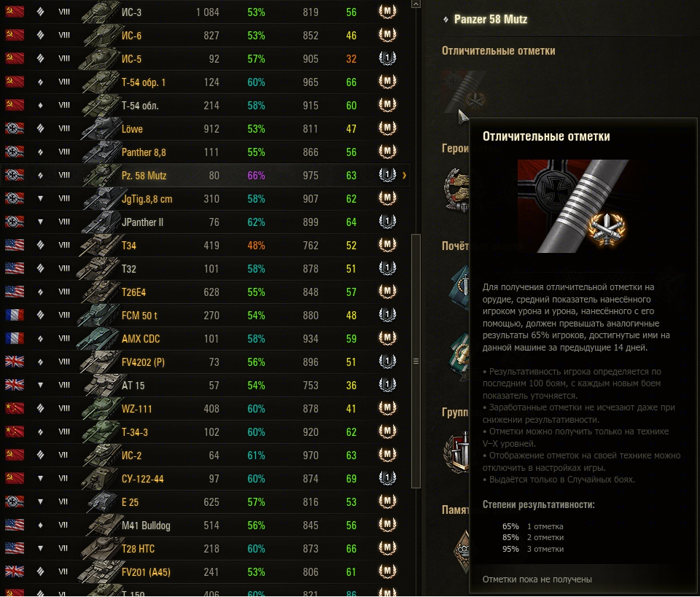Open stats for the E 25
700x597 pixels.
tap(206, 502)
